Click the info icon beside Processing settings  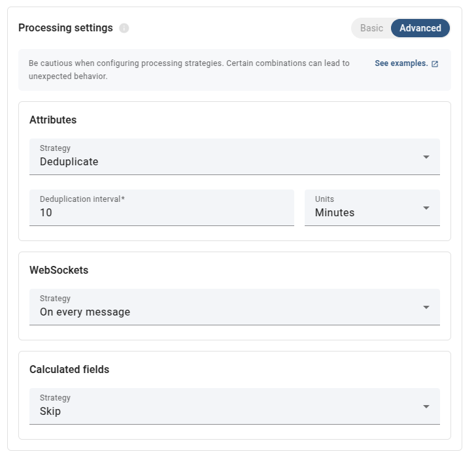(x=124, y=28)
